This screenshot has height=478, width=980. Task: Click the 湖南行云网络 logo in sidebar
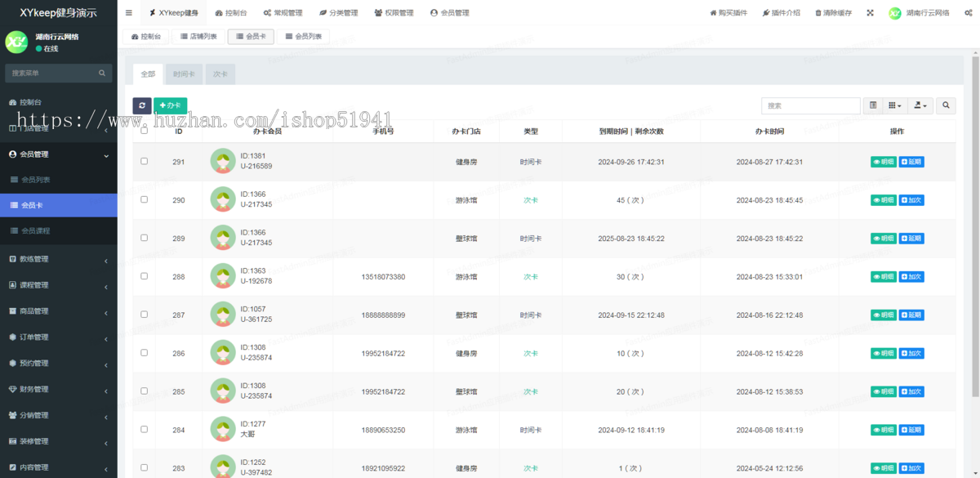16,42
